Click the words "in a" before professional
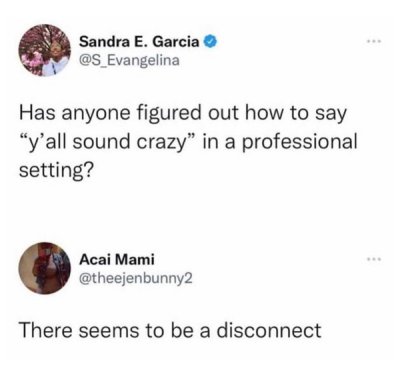400x367 pixels. [x=216, y=142]
